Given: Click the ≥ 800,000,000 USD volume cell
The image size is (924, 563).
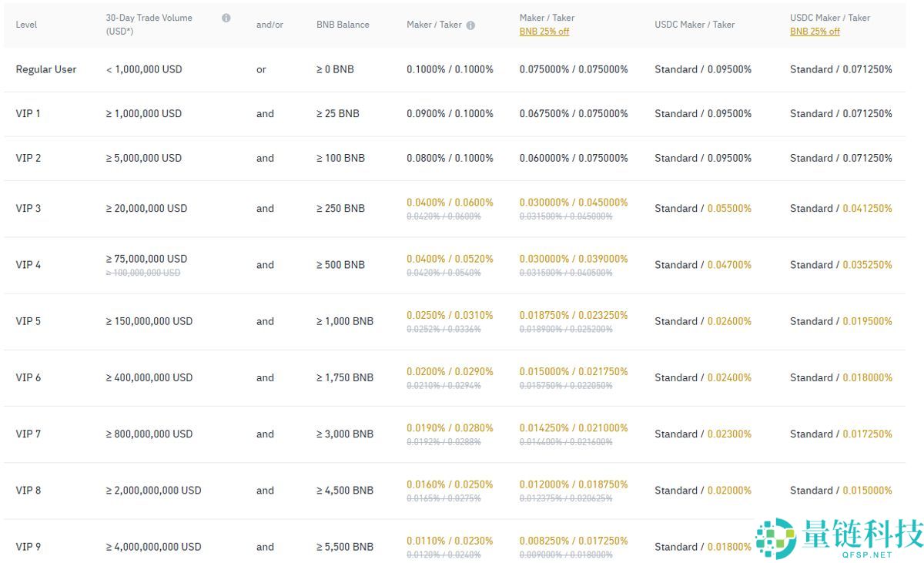Looking at the screenshot, I should [149, 434].
